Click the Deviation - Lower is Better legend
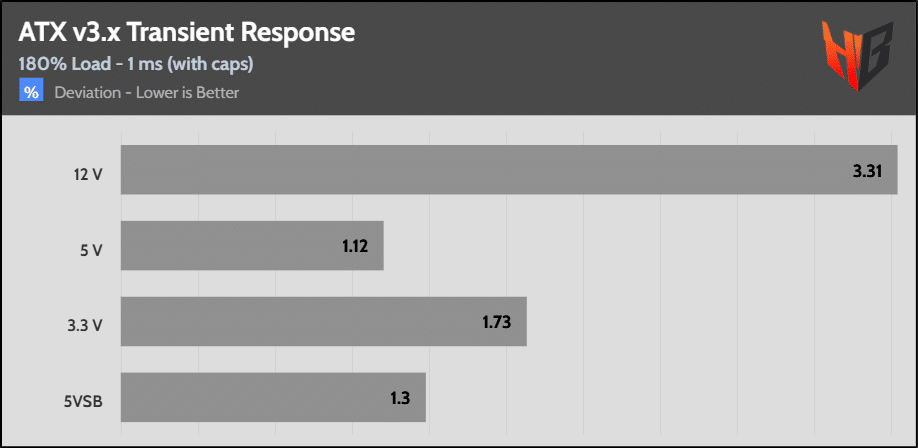918x448 pixels. click(147, 93)
